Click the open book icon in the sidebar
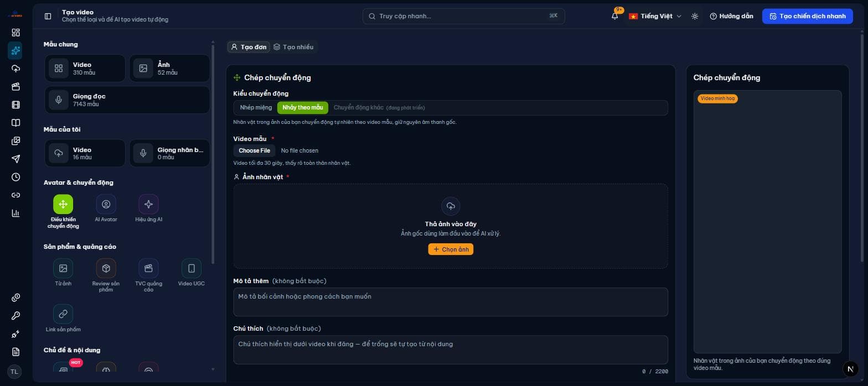 tap(15, 123)
